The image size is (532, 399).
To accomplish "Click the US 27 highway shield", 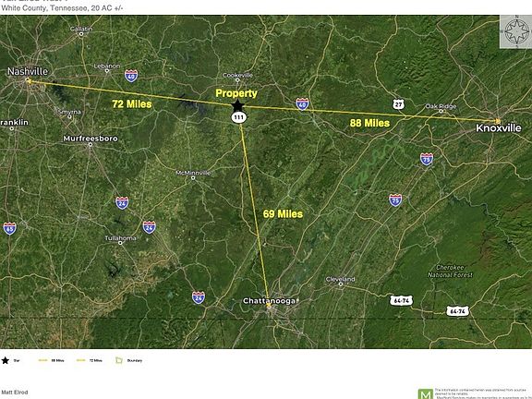I will (398, 104).
